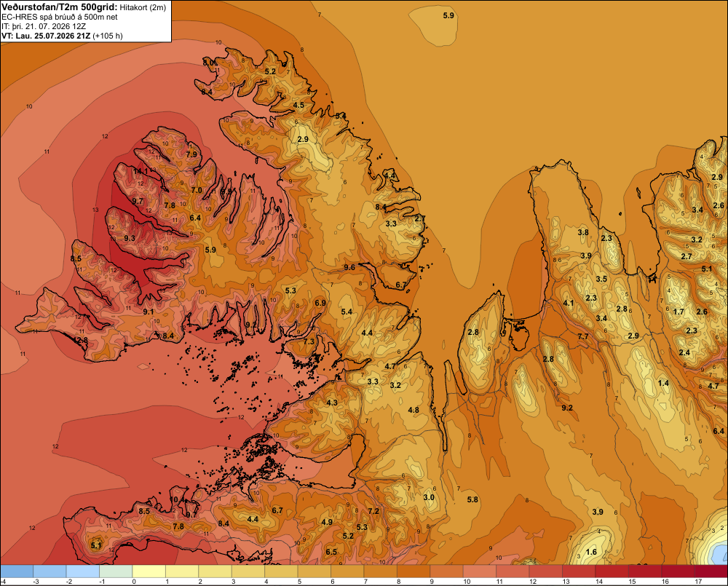Click the legend scale label '17'
728x586 pixels.
(x=698, y=582)
